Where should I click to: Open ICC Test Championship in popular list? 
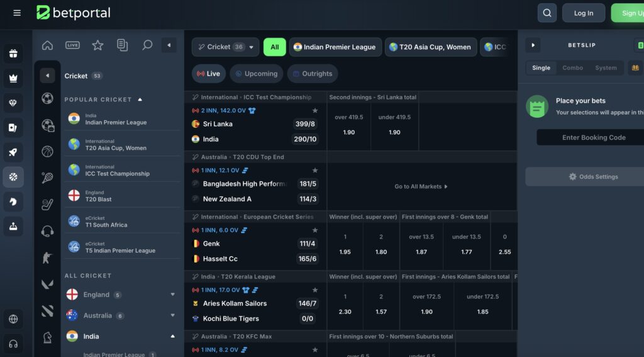[122, 170]
